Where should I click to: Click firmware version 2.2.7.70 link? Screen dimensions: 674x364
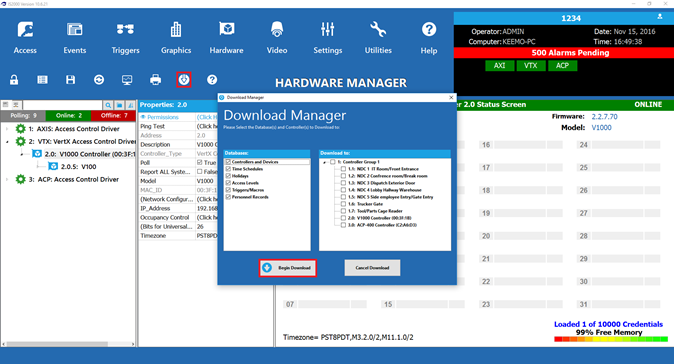coord(604,116)
